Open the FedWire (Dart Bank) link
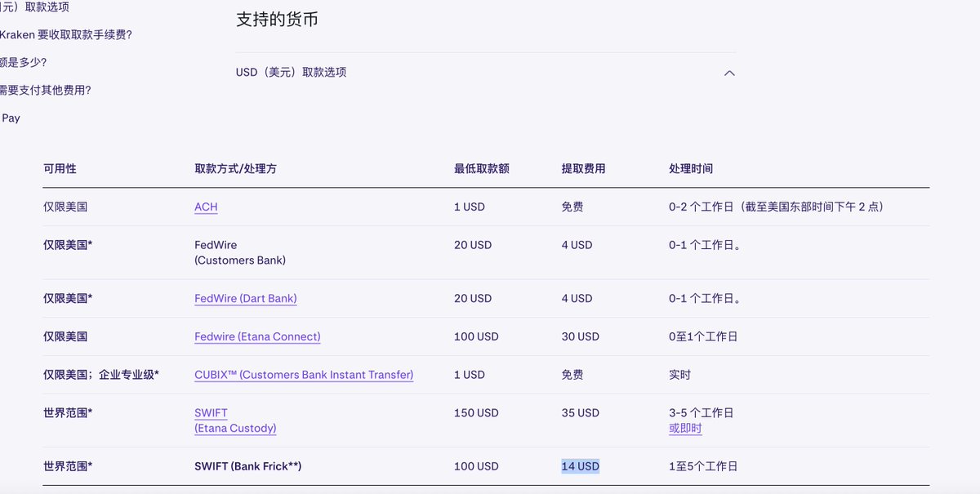980x494 pixels. coord(246,298)
